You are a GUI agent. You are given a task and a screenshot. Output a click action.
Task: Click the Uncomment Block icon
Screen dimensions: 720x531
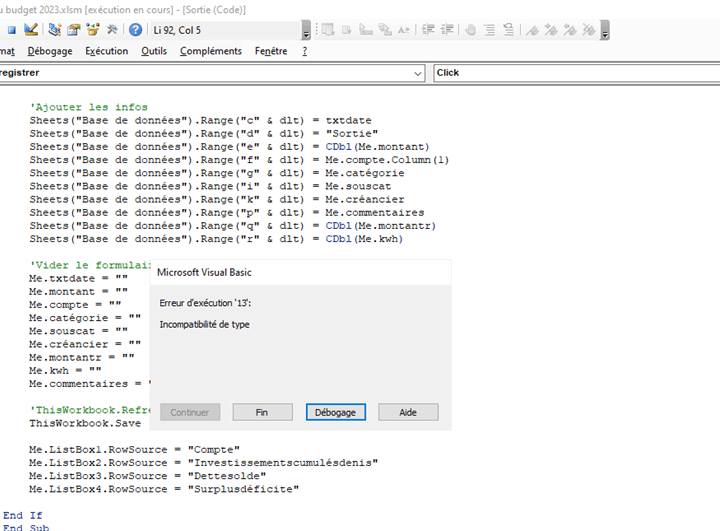click(x=508, y=30)
